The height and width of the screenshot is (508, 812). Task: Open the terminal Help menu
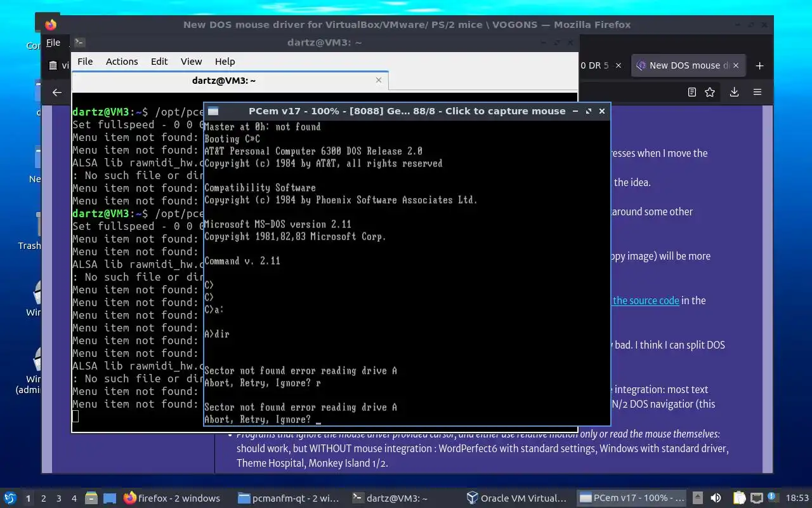225,62
